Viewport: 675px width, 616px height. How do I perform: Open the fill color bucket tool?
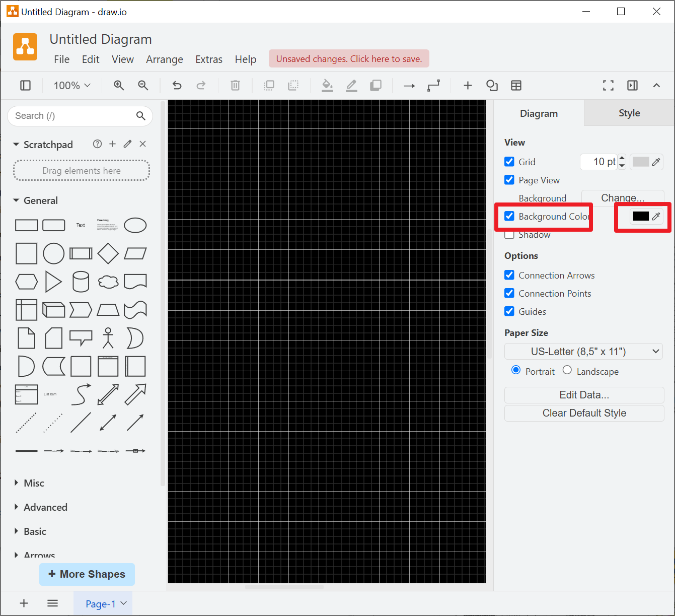327,86
